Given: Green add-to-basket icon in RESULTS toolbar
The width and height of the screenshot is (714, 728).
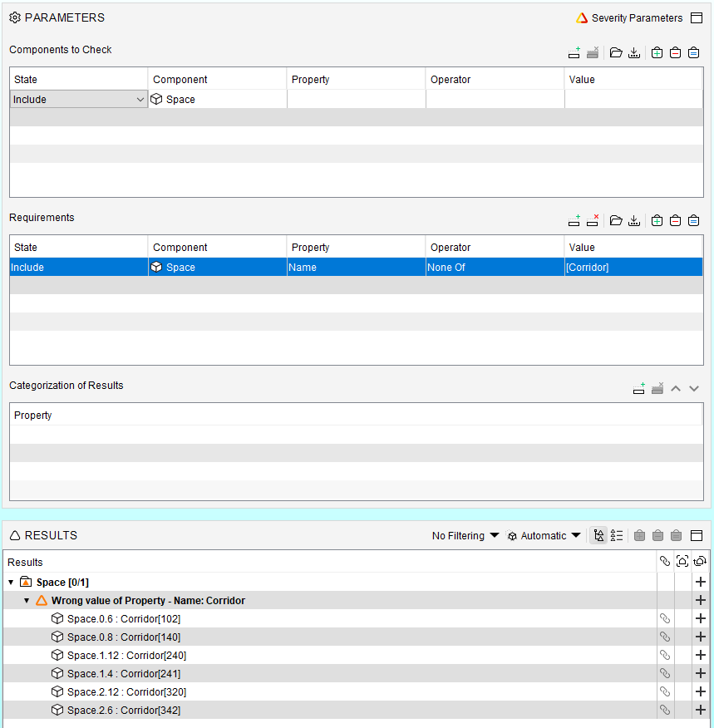Looking at the screenshot, I should click(640, 535).
